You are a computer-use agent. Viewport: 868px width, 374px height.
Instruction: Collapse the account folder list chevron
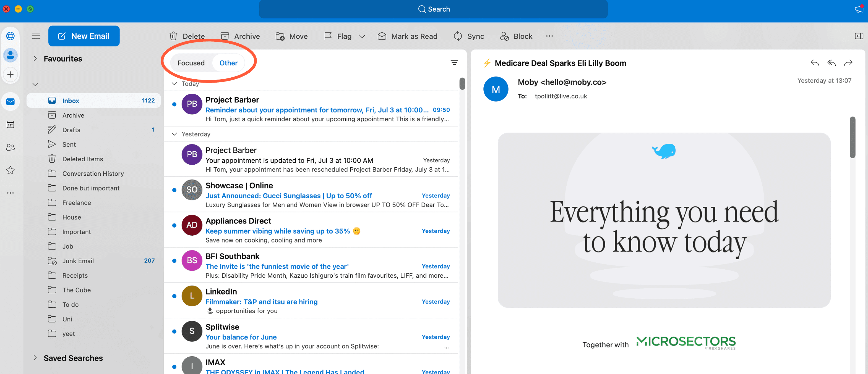click(35, 84)
